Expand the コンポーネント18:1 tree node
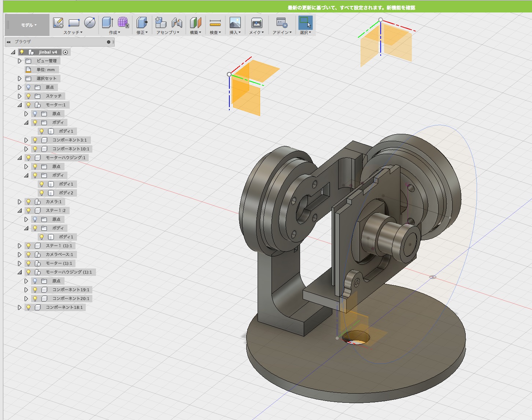 (x=20, y=307)
